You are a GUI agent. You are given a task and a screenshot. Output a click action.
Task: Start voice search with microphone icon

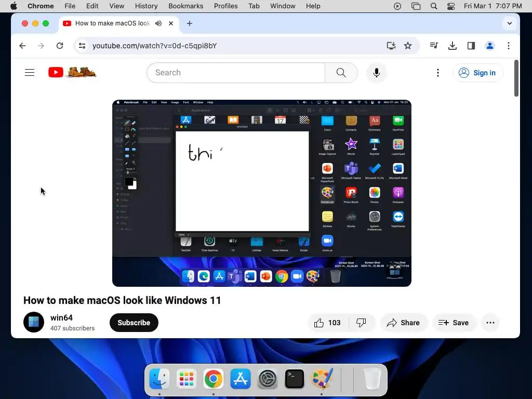click(x=376, y=73)
